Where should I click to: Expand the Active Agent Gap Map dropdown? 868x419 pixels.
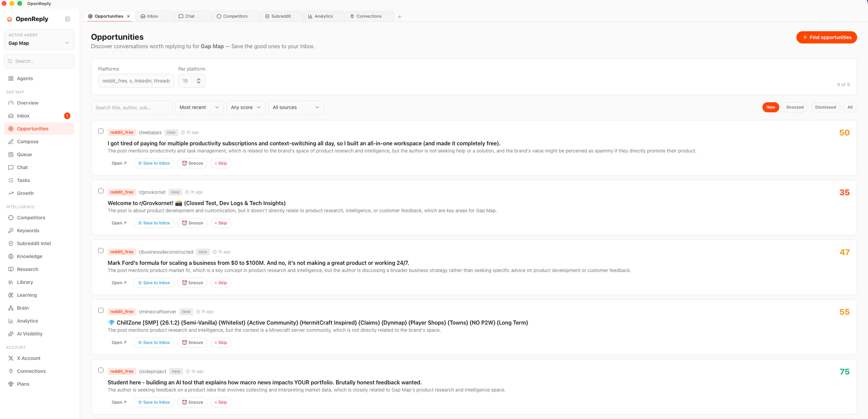[39, 40]
